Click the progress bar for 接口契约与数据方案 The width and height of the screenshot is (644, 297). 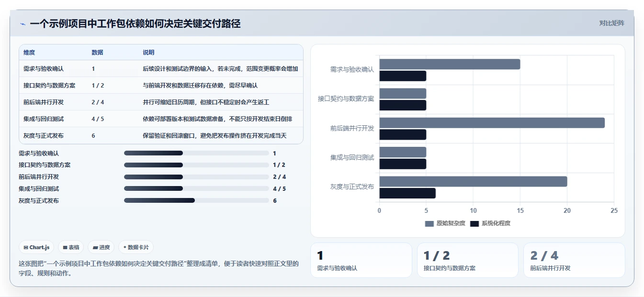click(x=196, y=165)
